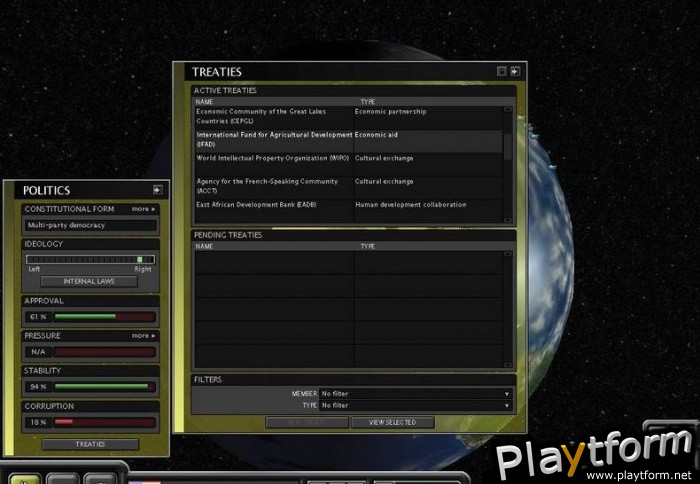Select East African Development Bank treaty

274,209
